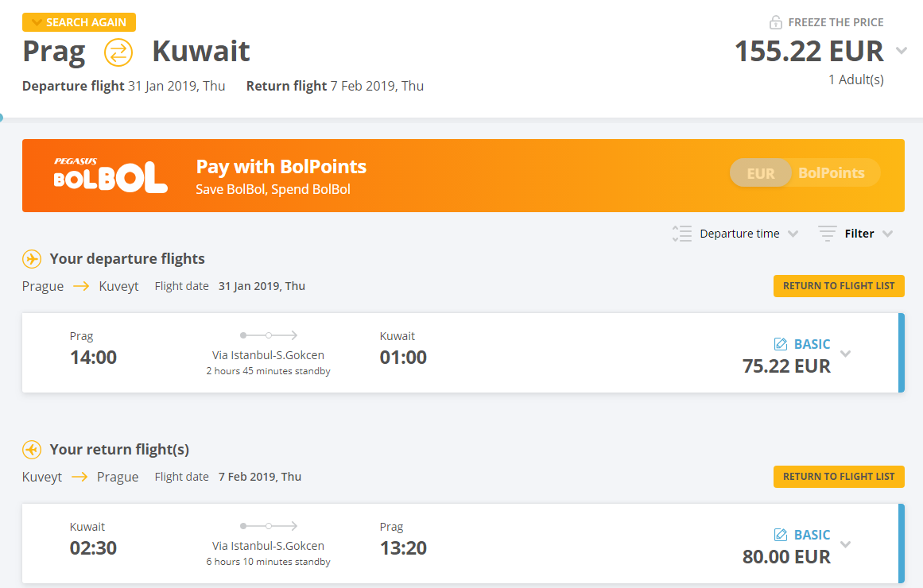Return to flight list for departure flights
This screenshot has width=923, height=588.
coord(839,286)
